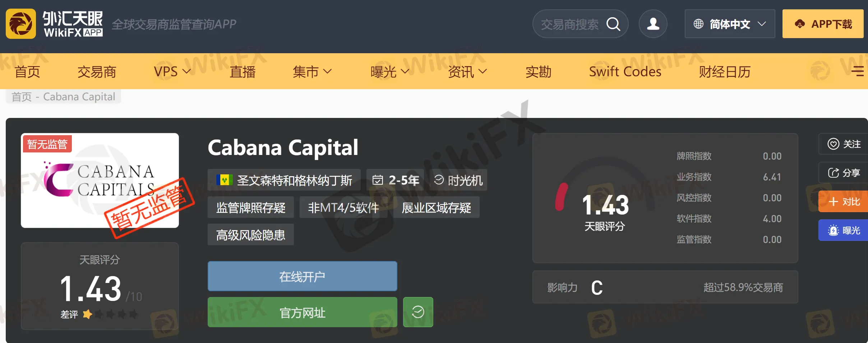Viewport: 868px width, 343px height.
Task: Expand the 资讯 navigation dropdown
Action: coord(467,72)
